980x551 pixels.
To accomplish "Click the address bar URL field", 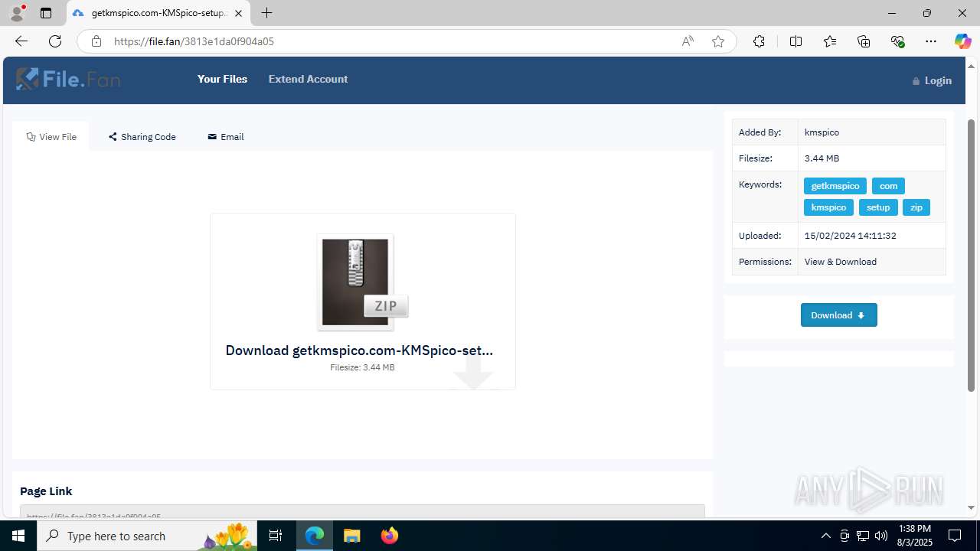I will coord(390,41).
